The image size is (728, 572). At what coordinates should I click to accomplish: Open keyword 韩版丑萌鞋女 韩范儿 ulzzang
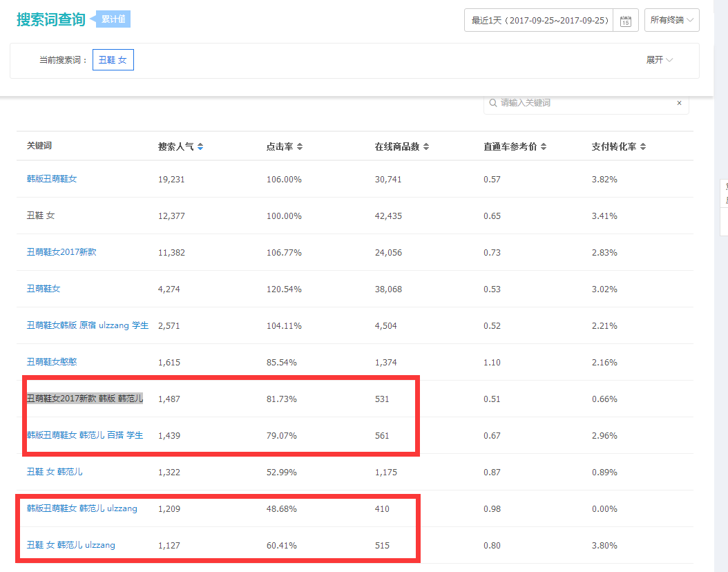coord(82,508)
